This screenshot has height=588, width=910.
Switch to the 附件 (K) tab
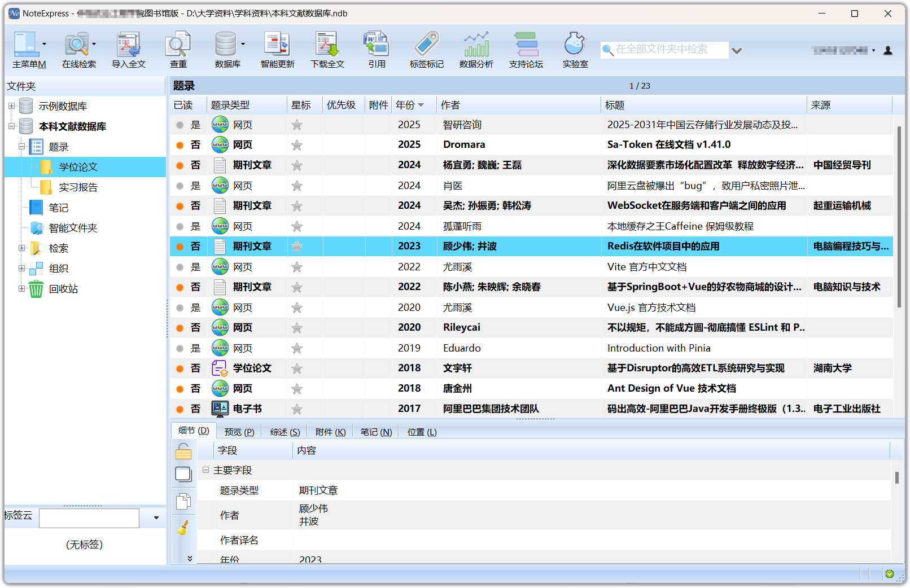331,432
